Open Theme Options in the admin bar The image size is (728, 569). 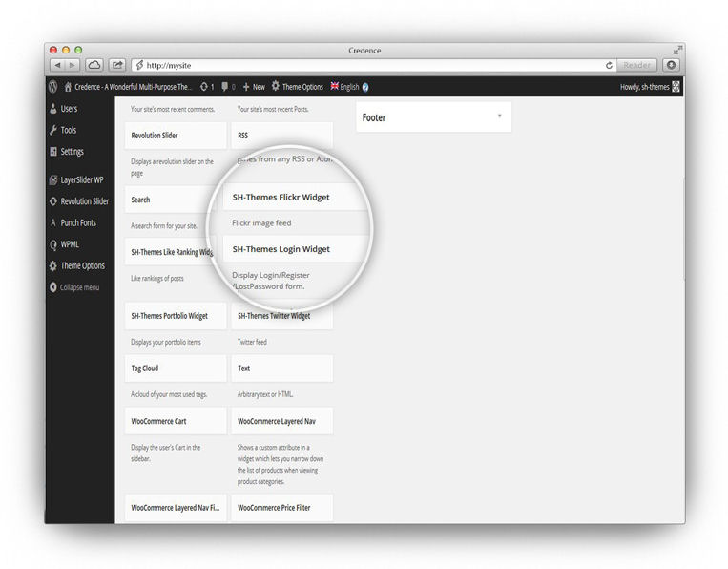[297, 87]
